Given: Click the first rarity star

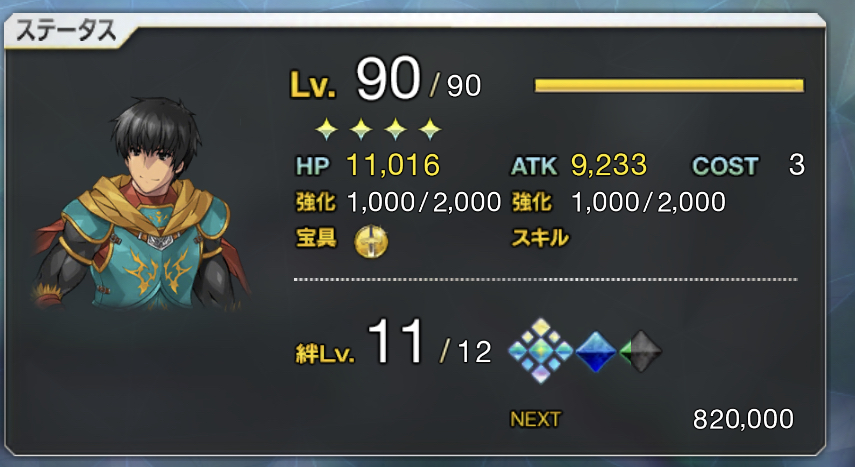Looking at the screenshot, I should point(327,129).
